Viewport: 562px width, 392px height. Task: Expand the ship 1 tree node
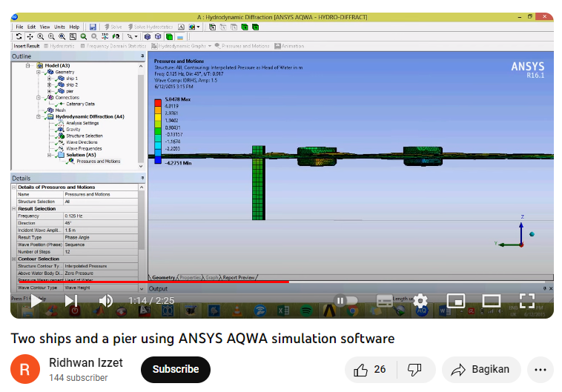[50, 78]
